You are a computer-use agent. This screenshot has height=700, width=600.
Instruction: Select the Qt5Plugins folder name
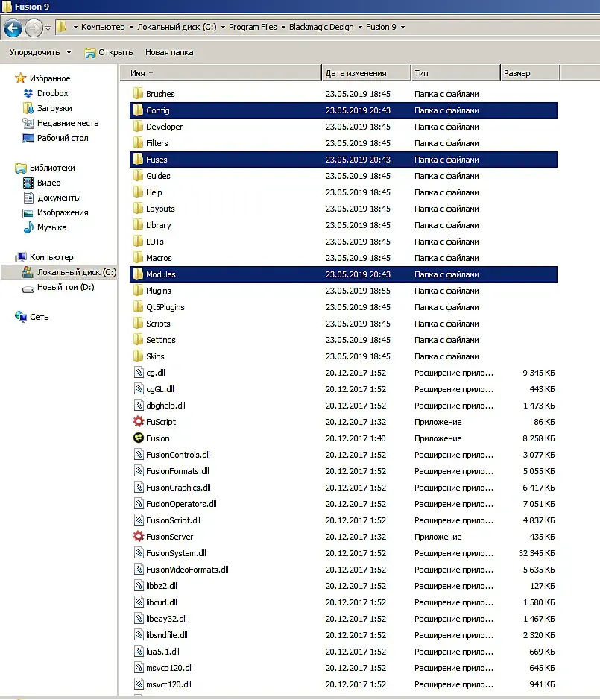click(x=165, y=307)
